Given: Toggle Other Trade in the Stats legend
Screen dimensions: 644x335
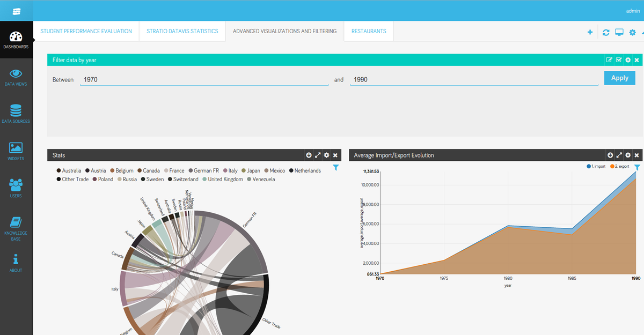Looking at the screenshot, I should [72, 179].
